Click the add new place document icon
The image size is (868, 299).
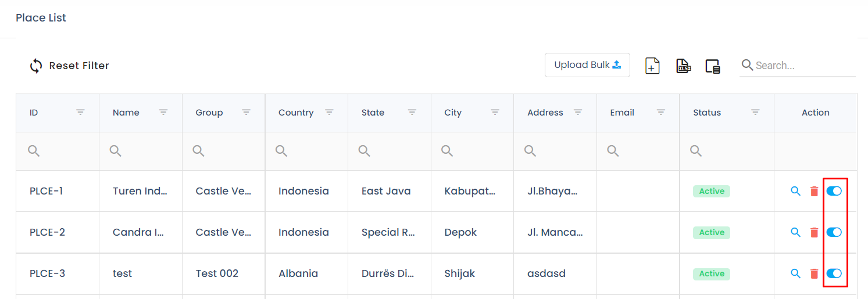[x=652, y=66]
